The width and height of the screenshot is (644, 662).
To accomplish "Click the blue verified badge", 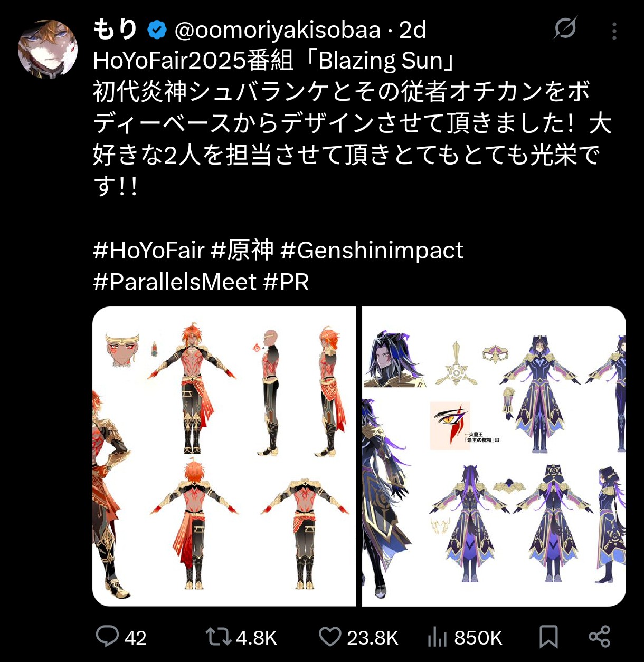I will click(157, 30).
